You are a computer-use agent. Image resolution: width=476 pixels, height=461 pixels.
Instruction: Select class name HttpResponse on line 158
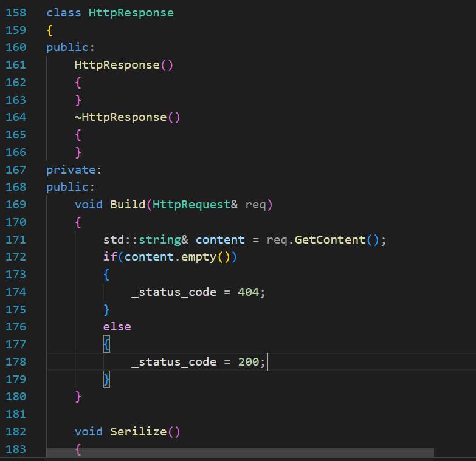coord(131,13)
